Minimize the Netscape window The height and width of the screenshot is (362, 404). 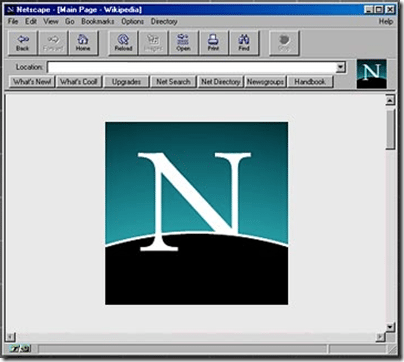pos(368,10)
